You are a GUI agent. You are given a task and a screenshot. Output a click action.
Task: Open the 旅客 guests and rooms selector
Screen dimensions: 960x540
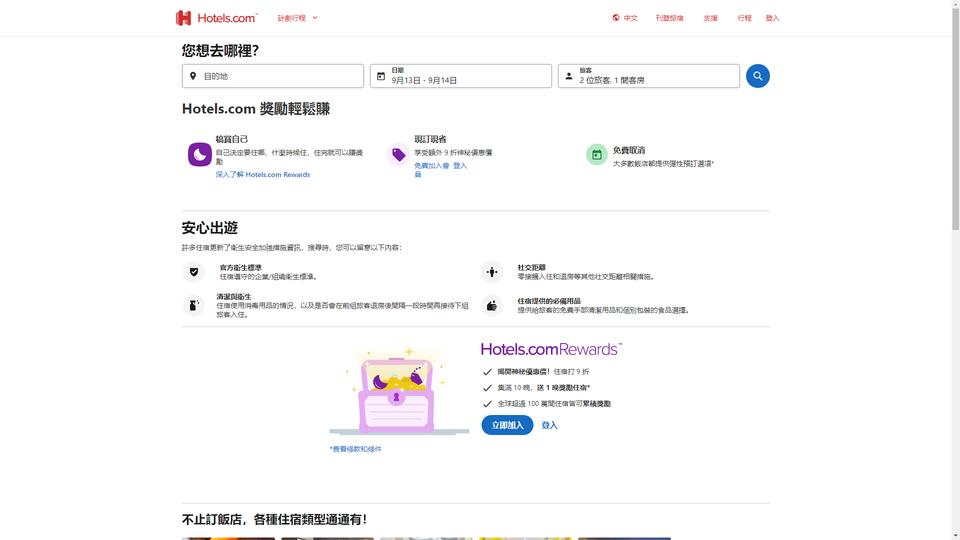pyautogui.click(x=648, y=76)
